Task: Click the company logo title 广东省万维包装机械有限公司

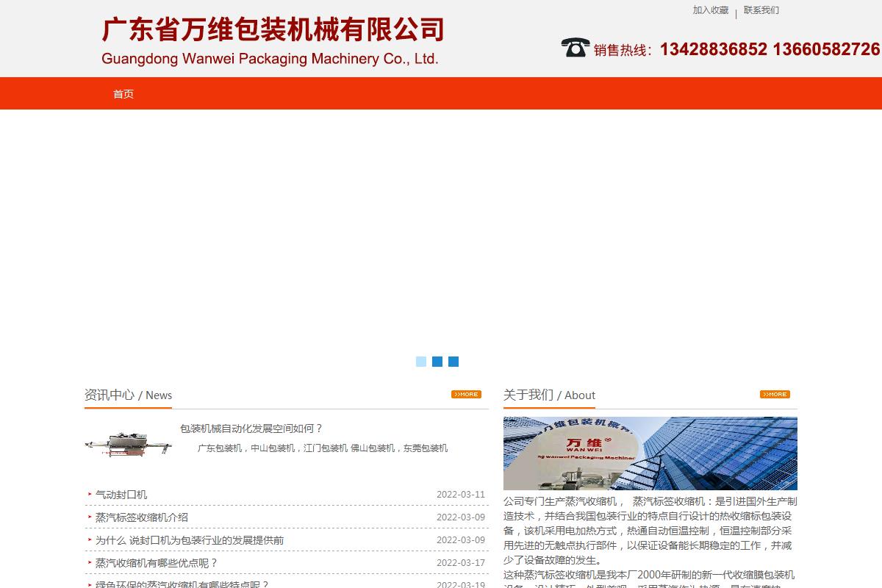Action: coord(273,30)
